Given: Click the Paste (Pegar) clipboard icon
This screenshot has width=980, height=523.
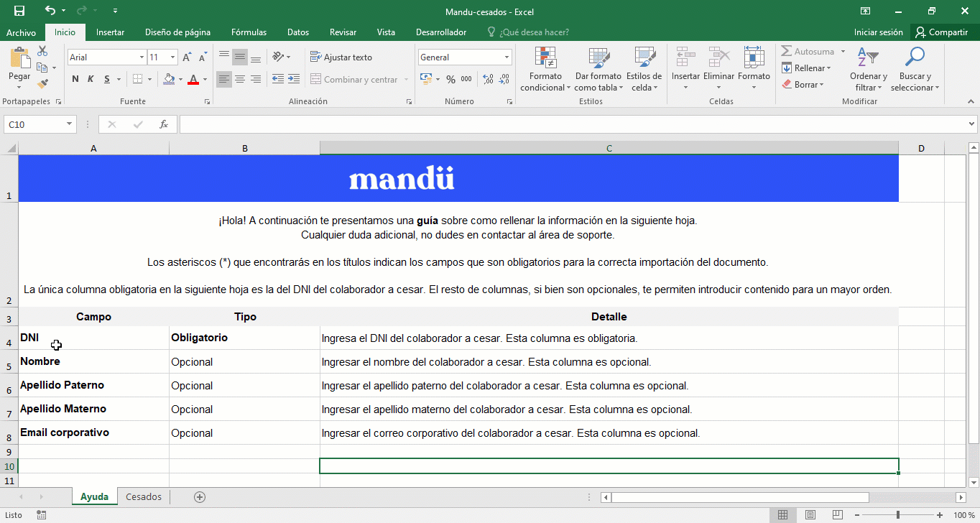Looking at the screenshot, I should click(19, 58).
